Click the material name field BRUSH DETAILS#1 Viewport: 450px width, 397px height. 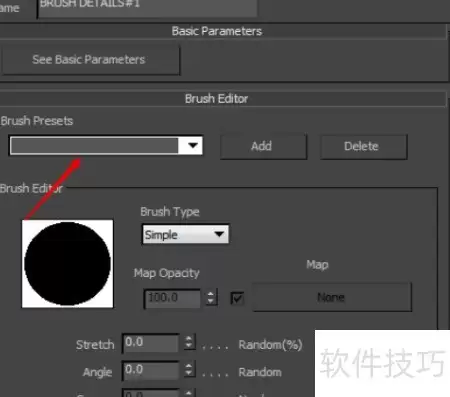tap(147, 7)
